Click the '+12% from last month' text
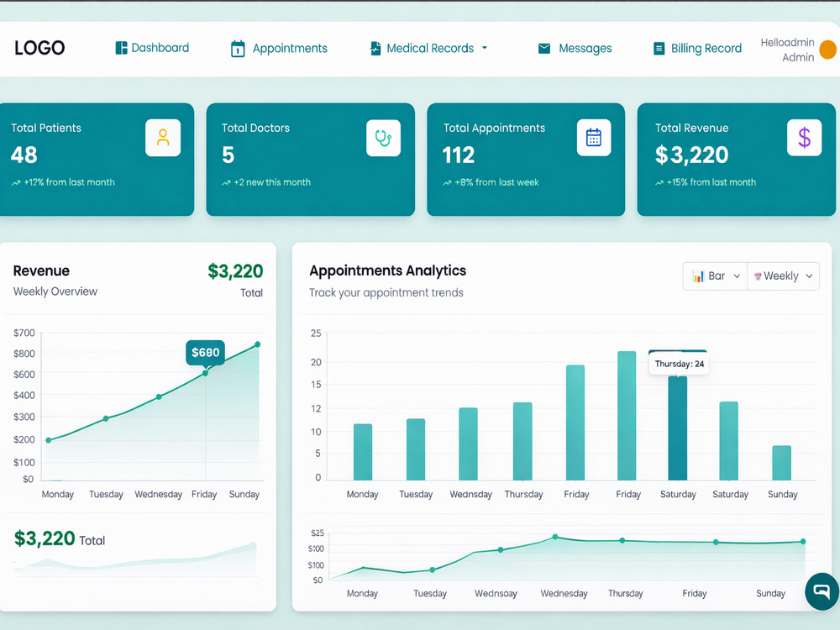Viewport: 840px width, 630px height. tap(69, 182)
